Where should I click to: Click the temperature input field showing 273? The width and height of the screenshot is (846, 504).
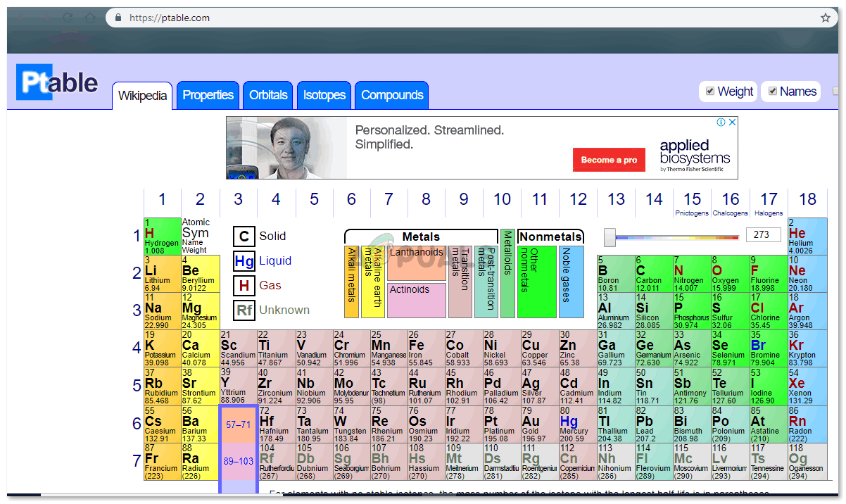click(763, 235)
